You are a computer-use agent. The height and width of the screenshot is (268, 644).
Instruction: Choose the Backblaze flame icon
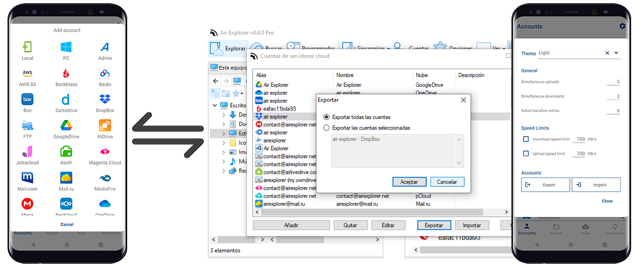pos(66,73)
